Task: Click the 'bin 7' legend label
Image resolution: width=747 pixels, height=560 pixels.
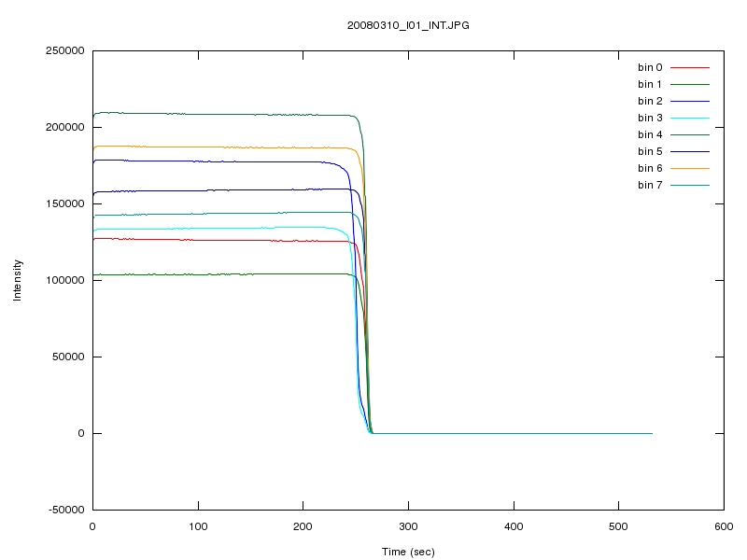Action: 650,185
